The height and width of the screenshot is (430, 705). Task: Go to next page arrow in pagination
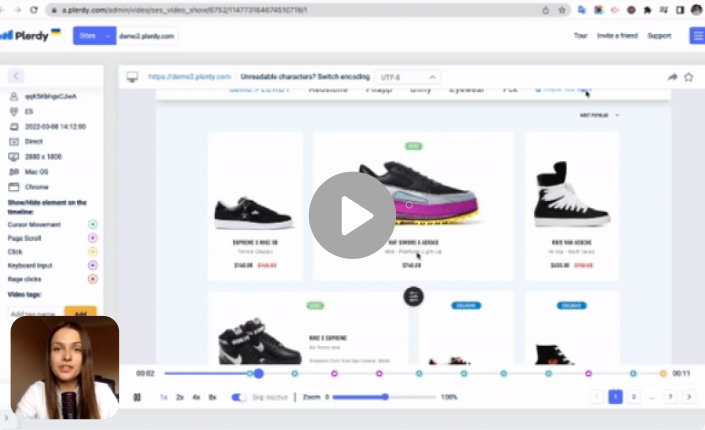pyautogui.click(x=689, y=397)
